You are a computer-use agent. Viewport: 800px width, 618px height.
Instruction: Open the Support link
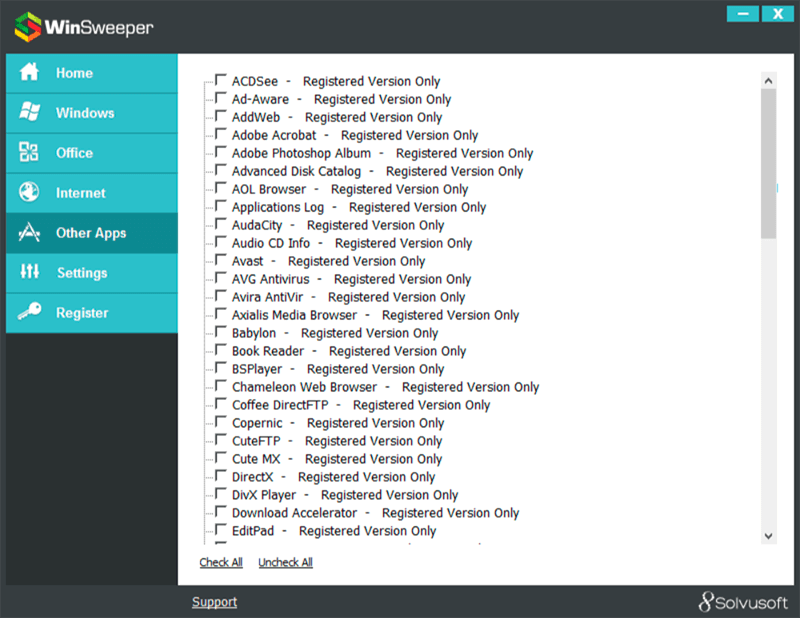pos(214,602)
